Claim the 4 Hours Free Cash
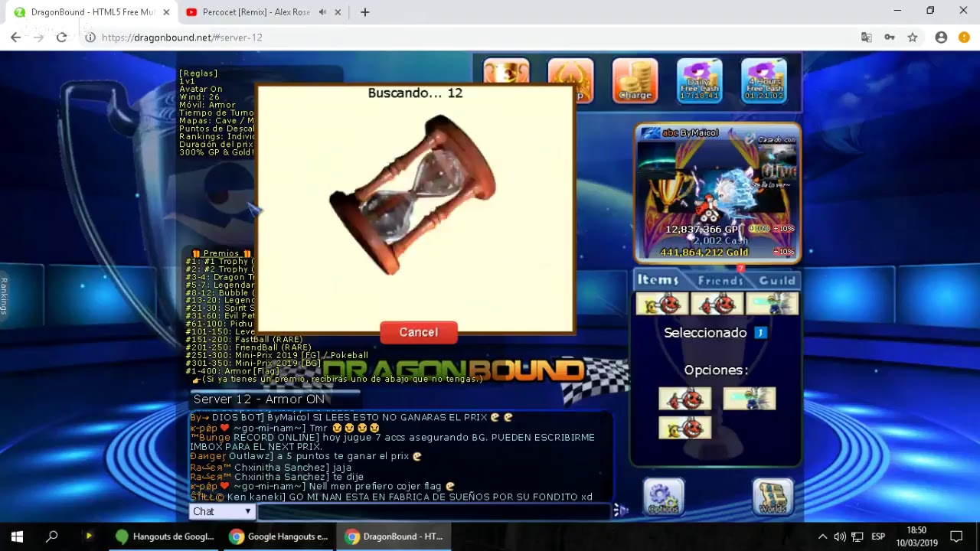 (764, 80)
